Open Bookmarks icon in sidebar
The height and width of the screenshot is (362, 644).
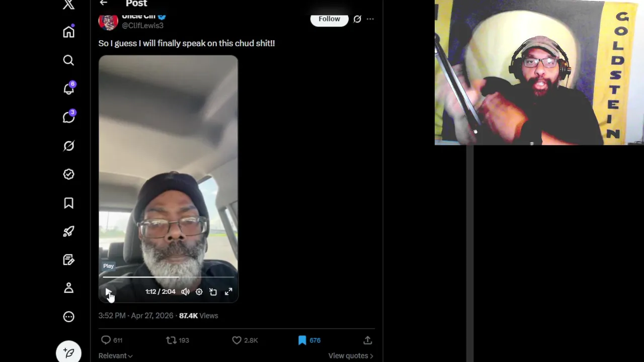[69, 203]
